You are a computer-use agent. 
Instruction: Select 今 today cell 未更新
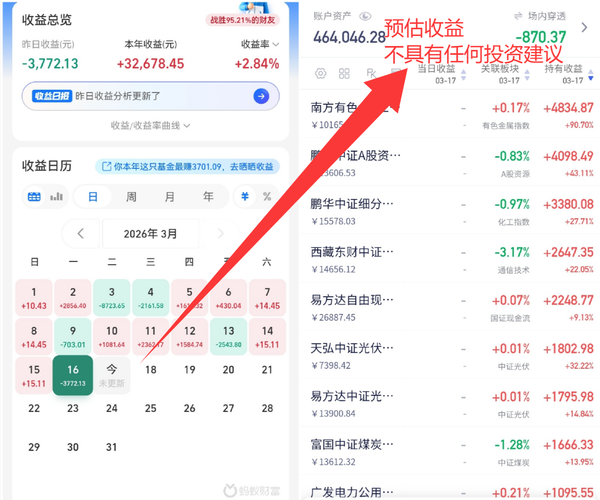(112, 375)
